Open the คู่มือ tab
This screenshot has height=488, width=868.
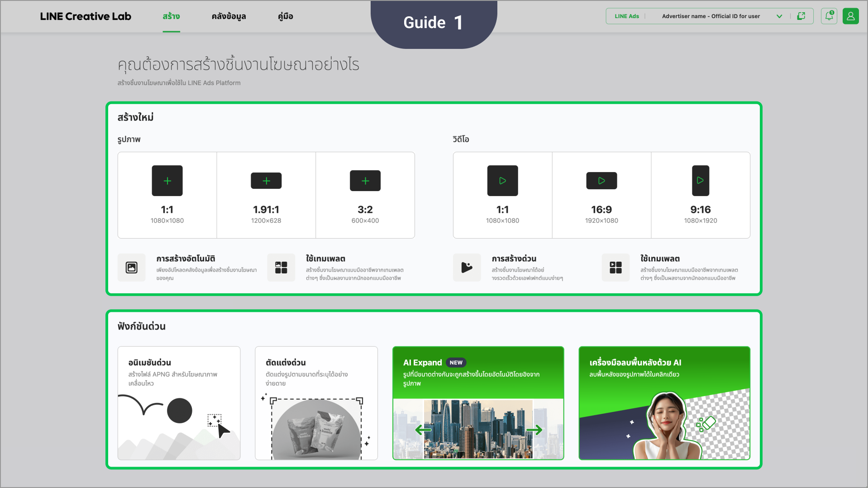(x=285, y=16)
